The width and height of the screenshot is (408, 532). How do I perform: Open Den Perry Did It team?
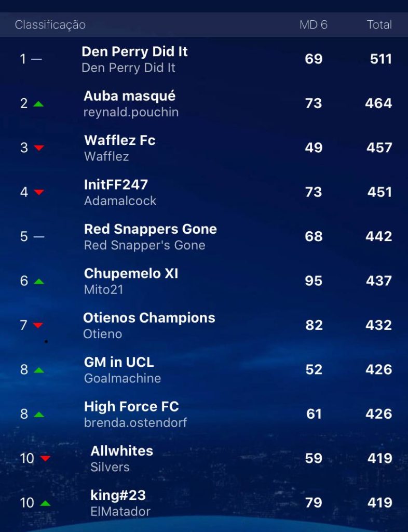(x=134, y=51)
